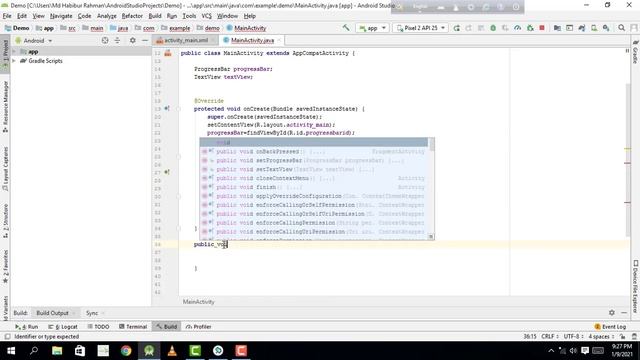
Task: Choose applyOverrideConfiguration in autocomplete popup
Action: pyautogui.click(x=313, y=196)
